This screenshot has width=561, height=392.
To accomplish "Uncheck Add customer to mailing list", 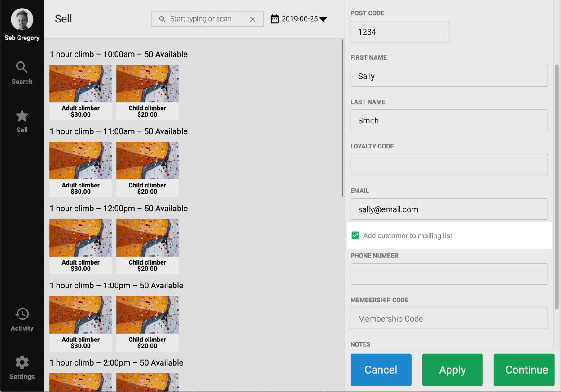I will pos(355,235).
